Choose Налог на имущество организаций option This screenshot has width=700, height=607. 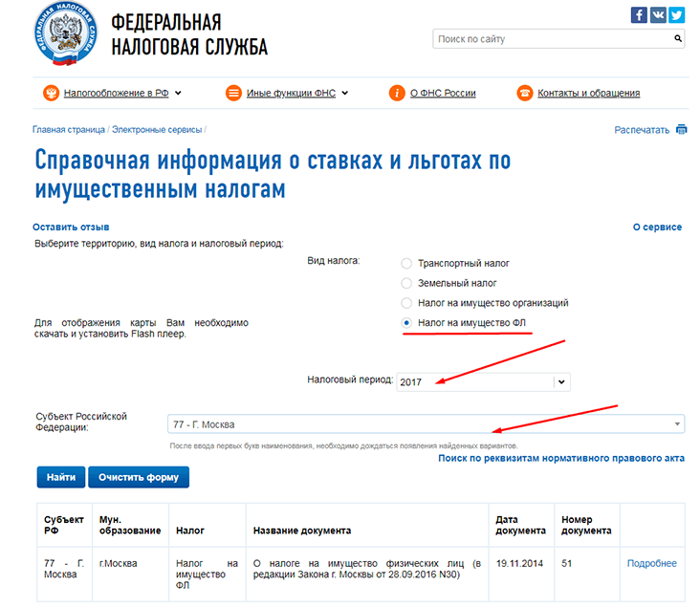click(406, 303)
